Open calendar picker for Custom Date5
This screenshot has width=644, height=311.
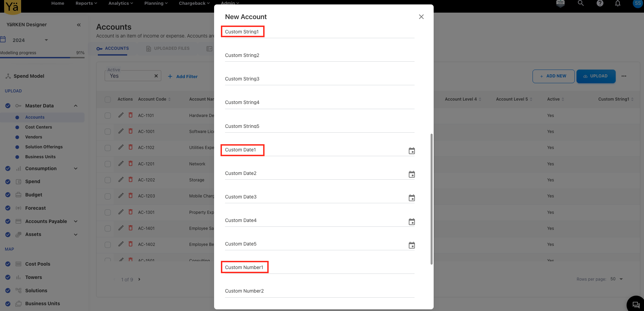(411, 245)
